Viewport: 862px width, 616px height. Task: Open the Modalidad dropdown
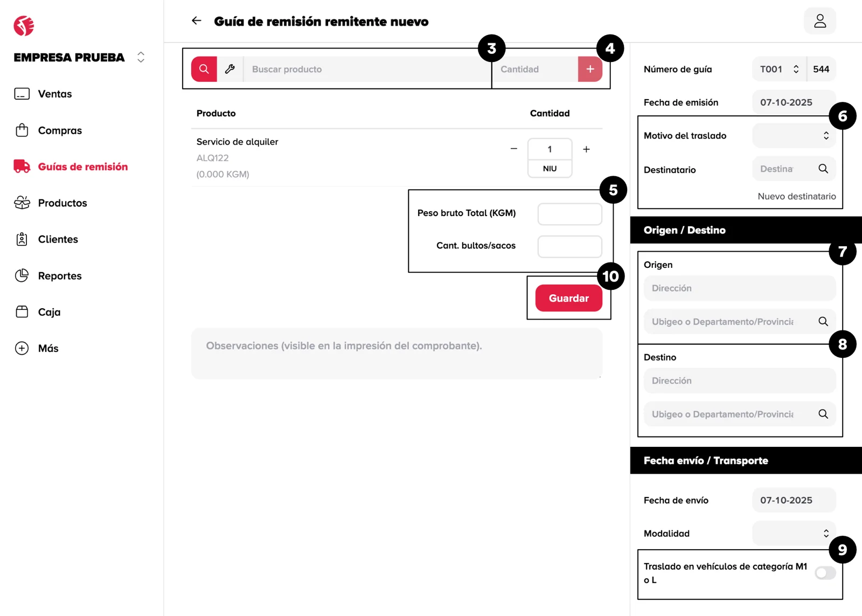[x=794, y=533]
